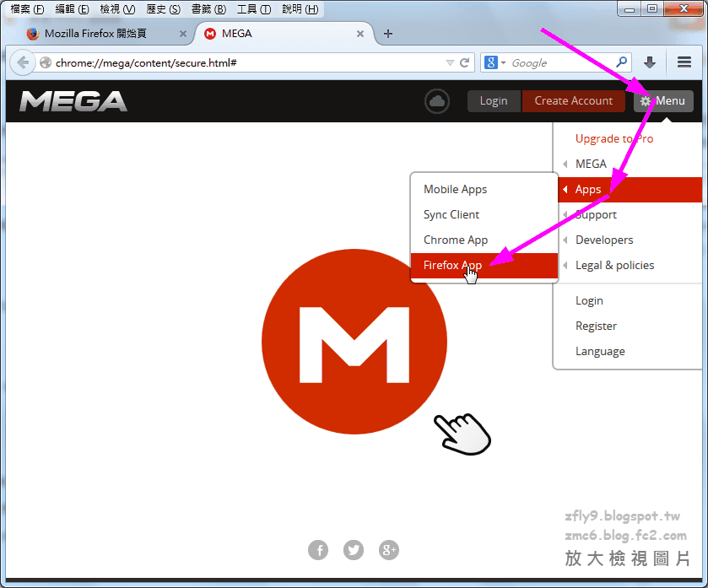Toggle the Menu gear button
This screenshot has height=588, width=708.
(x=663, y=101)
